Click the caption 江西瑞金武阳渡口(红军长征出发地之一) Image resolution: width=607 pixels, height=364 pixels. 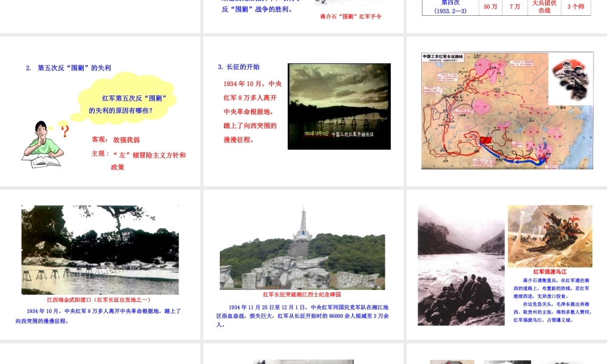coord(99,300)
